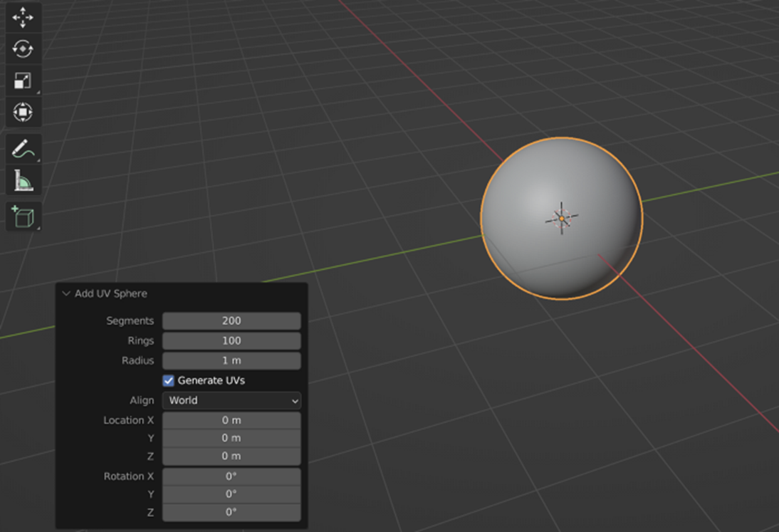Click the Radius field showing 1 m
Viewport: 779px width, 532px height.
pyautogui.click(x=231, y=360)
